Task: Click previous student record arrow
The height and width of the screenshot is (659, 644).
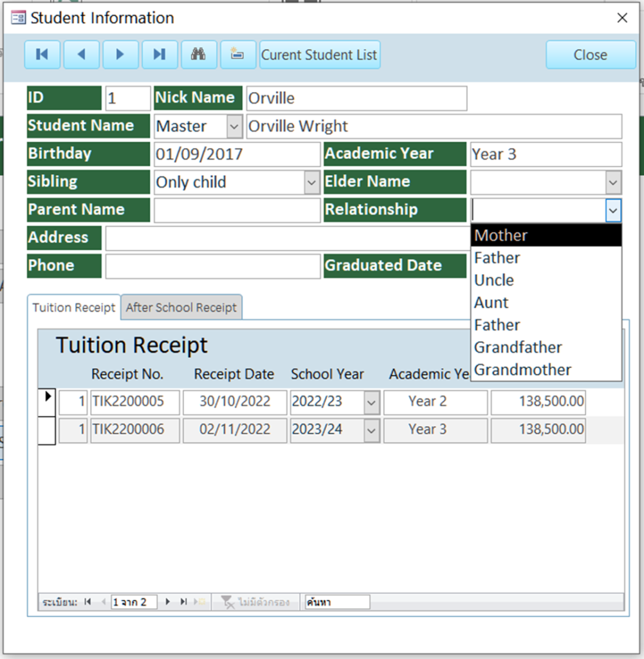Action: pos(81,55)
